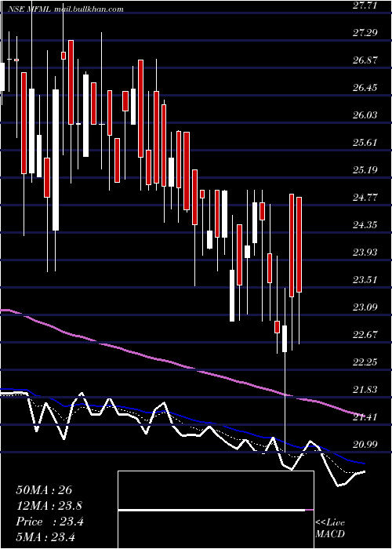Viewport: 392px width, 549px height.
Task: Click the MACD histogram box
Action: click(216, 510)
